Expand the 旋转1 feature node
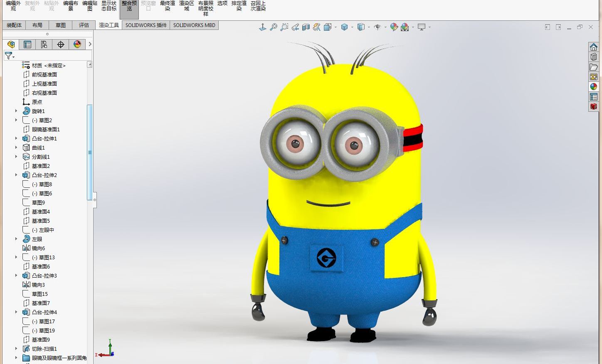The width and height of the screenshot is (602, 364). (16, 111)
